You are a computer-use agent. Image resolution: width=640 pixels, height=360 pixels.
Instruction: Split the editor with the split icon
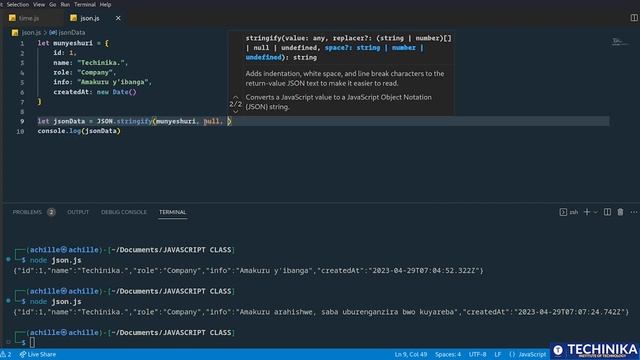click(x=634, y=18)
